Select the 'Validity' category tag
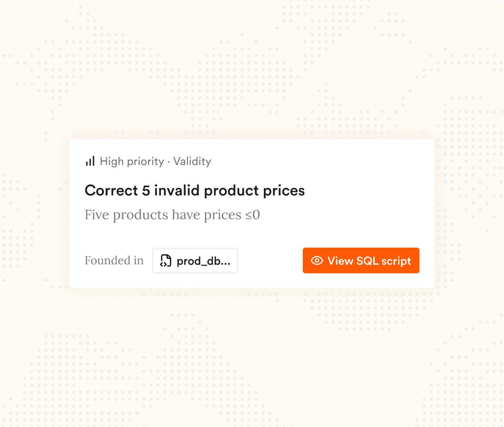 point(192,161)
